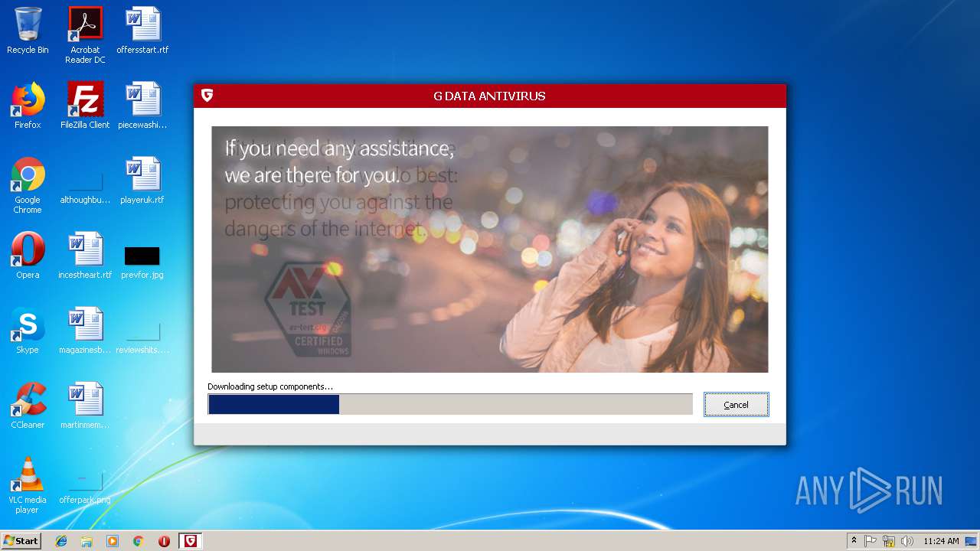Open Internet Explorer from taskbar

pyautogui.click(x=61, y=541)
